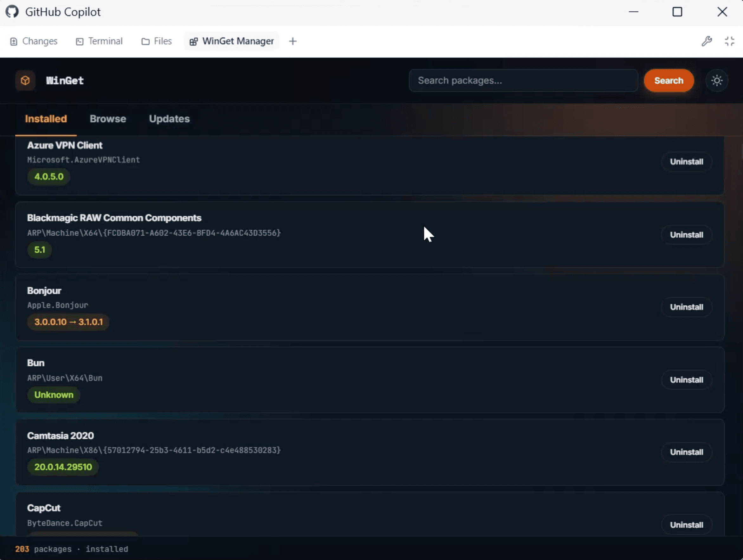Click the 203 packages installed status text
Screen dimensions: 743x560
click(72, 549)
